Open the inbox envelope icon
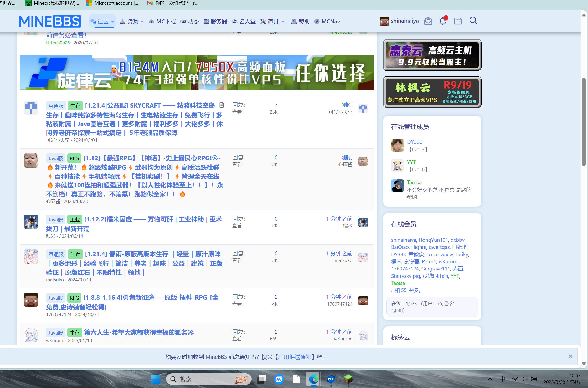The width and height of the screenshot is (588, 388). [x=428, y=21]
